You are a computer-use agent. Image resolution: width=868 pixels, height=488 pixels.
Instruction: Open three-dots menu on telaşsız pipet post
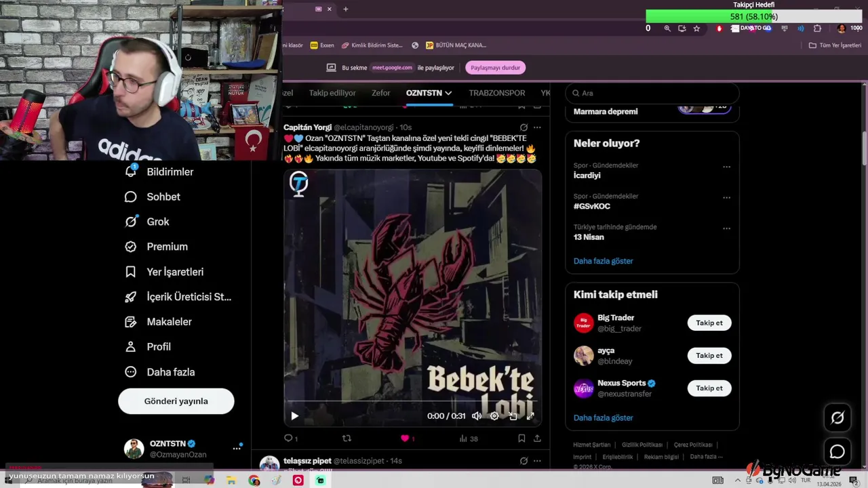pos(537,461)
